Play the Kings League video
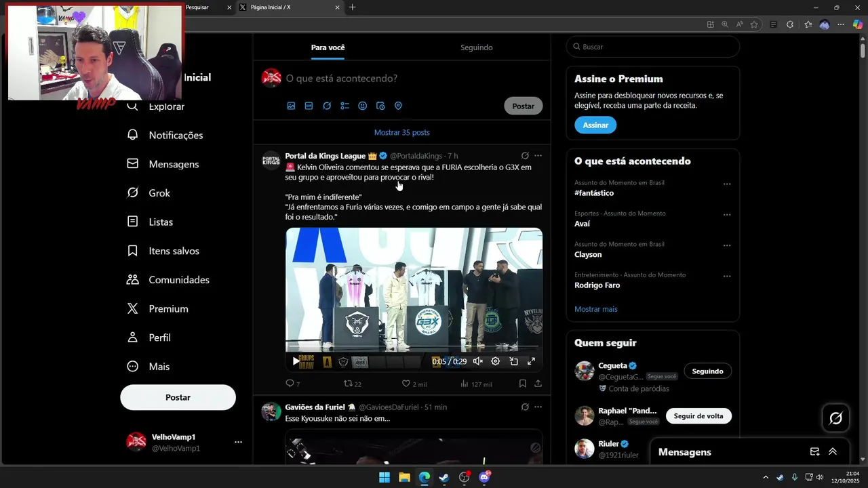The image size is (868, 488). click(296, 361)
